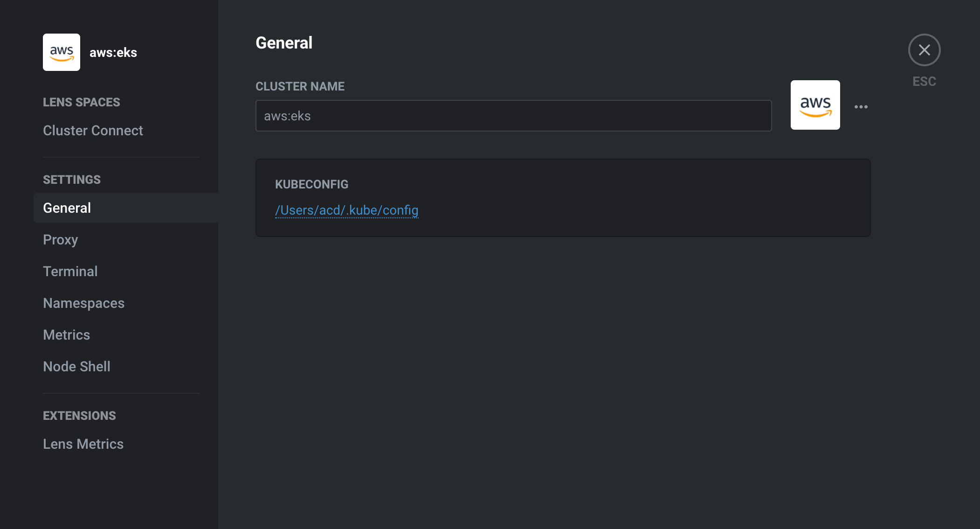Click the aws:eks title in the sidebar

tap(113, 53)
